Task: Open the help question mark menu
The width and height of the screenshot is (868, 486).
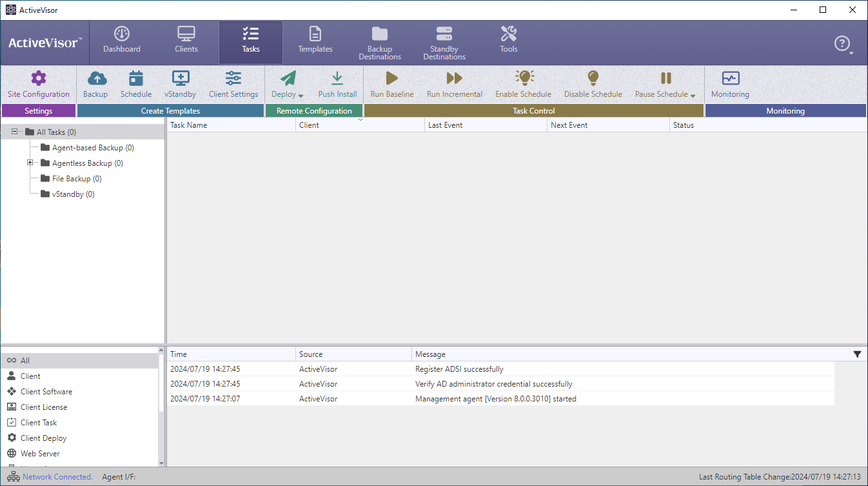Action: click(x=843, y=44)
